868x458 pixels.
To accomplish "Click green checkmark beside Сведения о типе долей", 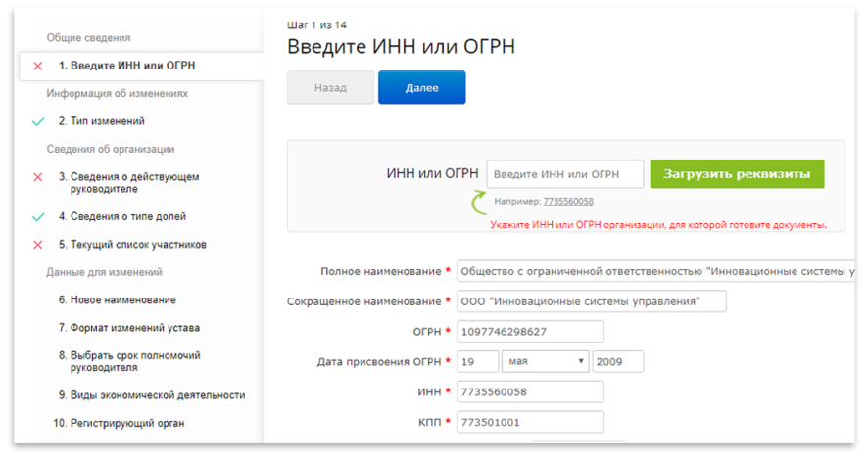I will (x=38, y=216).
